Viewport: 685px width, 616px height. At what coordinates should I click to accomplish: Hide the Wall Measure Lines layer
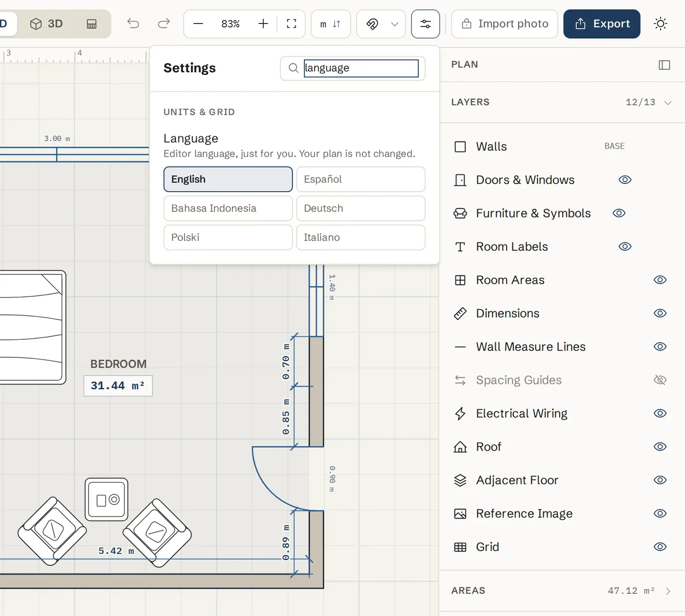[660, 347]
